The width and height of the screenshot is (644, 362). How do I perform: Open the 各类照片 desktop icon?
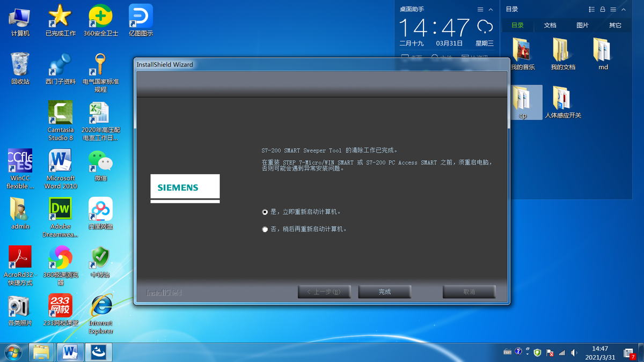(20, 310)
